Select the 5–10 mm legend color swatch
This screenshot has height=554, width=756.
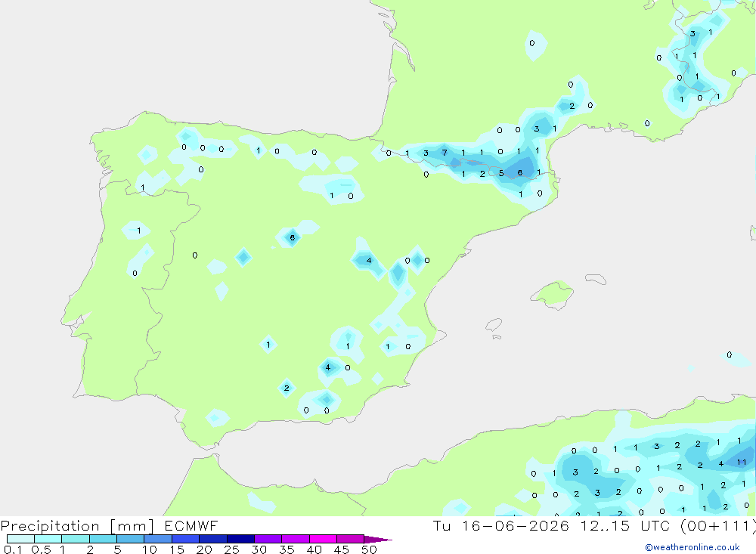tap(131, 539)
